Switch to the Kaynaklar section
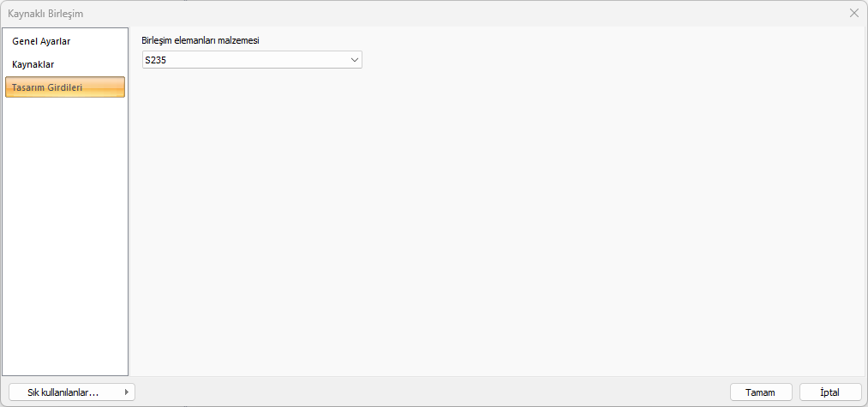868x407 pixels. click(33, 64)
